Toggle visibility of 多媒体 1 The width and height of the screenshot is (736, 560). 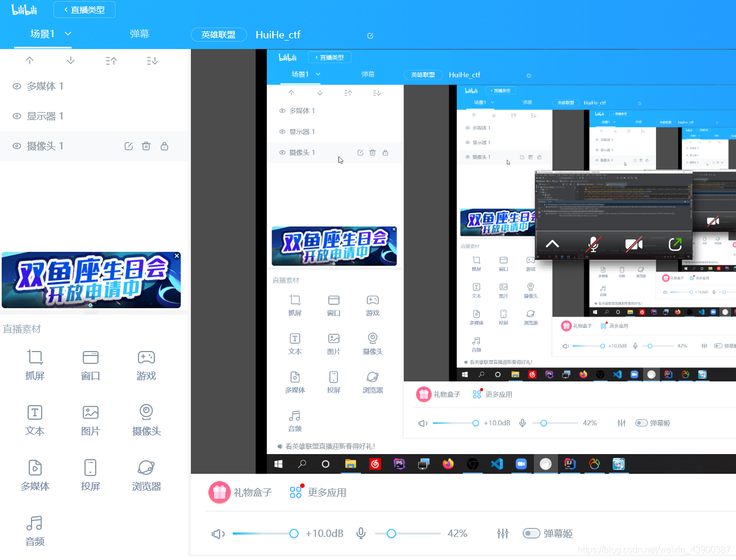click(x=16, y=86)
